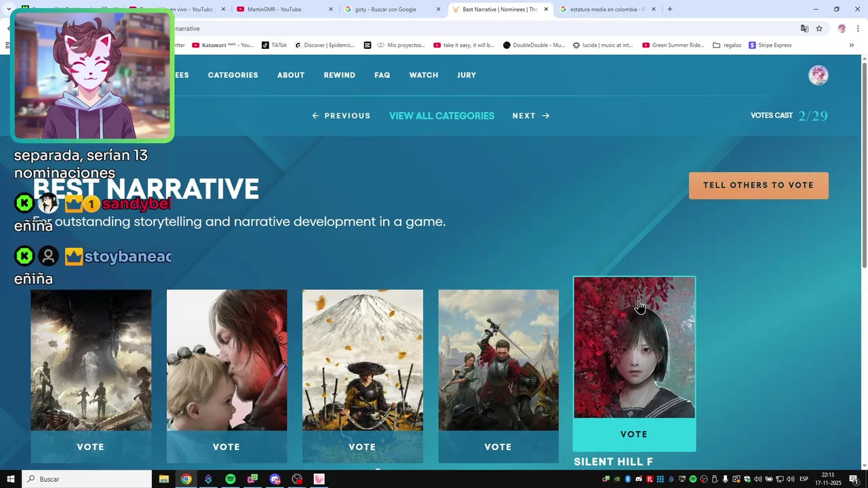Click the VOTES CAST 2/29 counter
This screenshot has width=868, height=488.
789,116
